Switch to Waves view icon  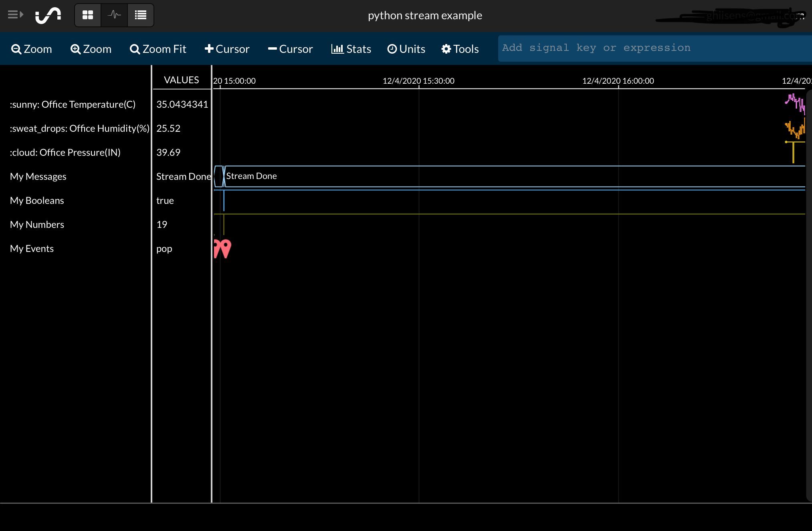point(114,15)
